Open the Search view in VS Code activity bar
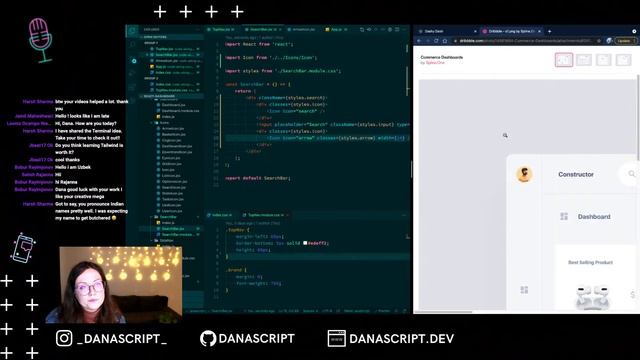Viewport: 640px width, 360px height. click(x=132, y=44)
